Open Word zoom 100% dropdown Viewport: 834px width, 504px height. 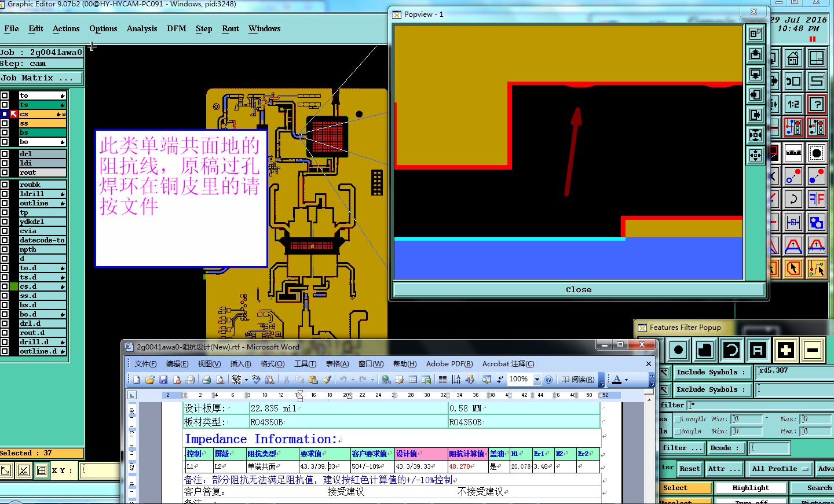(x=537, y=380)
